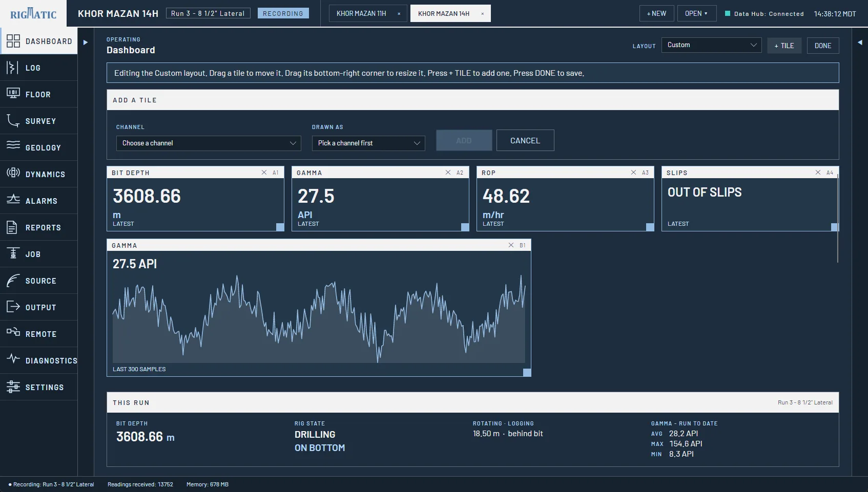The image size is (868, 492).
Task: Remove the ROP tile
Action: [x=633, y=173]
